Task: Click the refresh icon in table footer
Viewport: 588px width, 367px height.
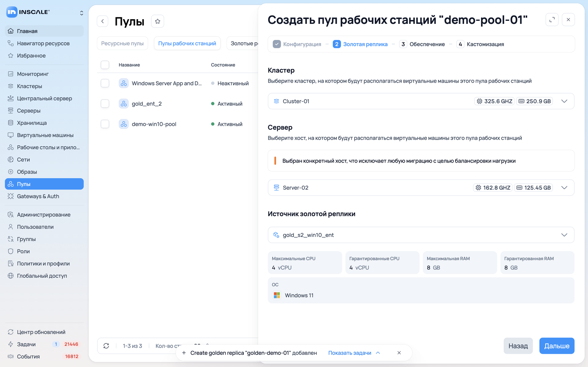Action: tap(106, 346)
